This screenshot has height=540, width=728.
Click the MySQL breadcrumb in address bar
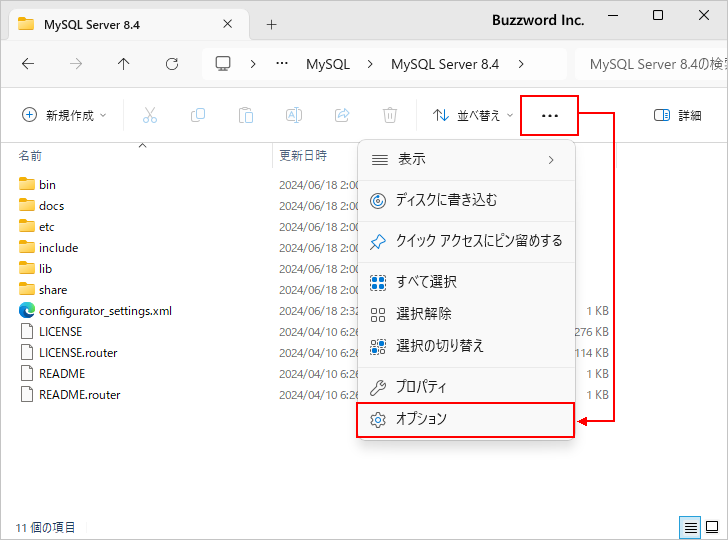[x=328, y=64]
